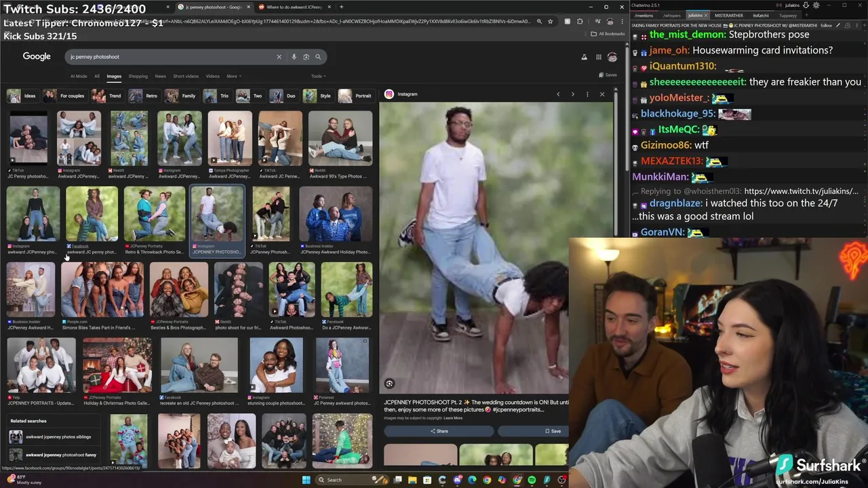Clear the Google search box text
The width and height of the screenshot is (868, 488).
[x=279, y=57]
